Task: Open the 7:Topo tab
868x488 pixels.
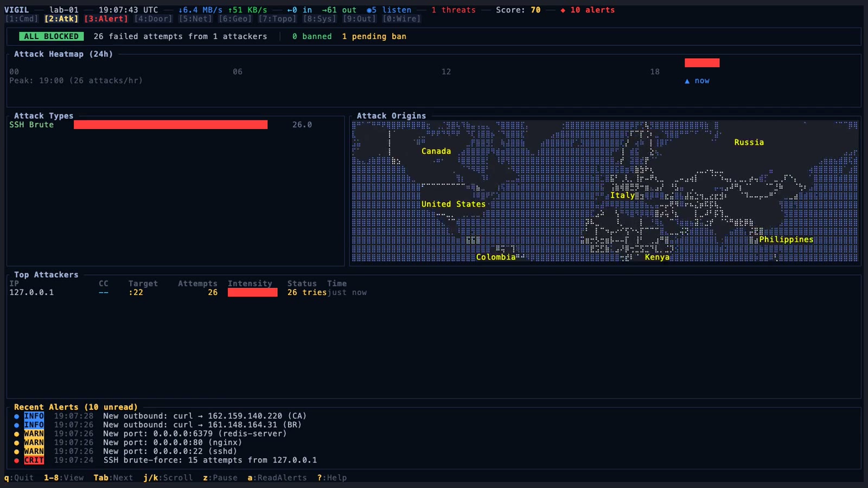Action: pyautogui.click(x=277, y=19)
